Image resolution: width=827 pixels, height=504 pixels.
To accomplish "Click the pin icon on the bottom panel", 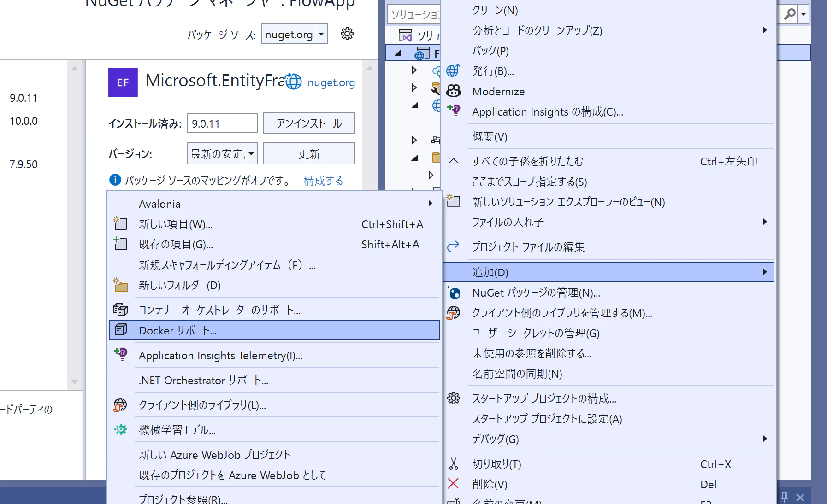I will pos(785,497).
